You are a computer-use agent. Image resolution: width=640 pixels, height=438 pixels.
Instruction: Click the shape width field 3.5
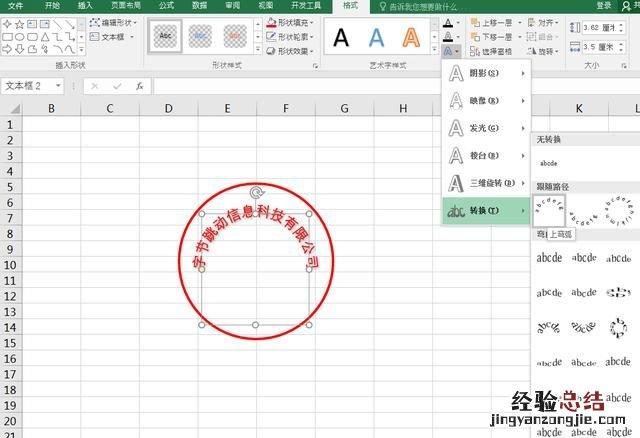[x=599, y=47]
